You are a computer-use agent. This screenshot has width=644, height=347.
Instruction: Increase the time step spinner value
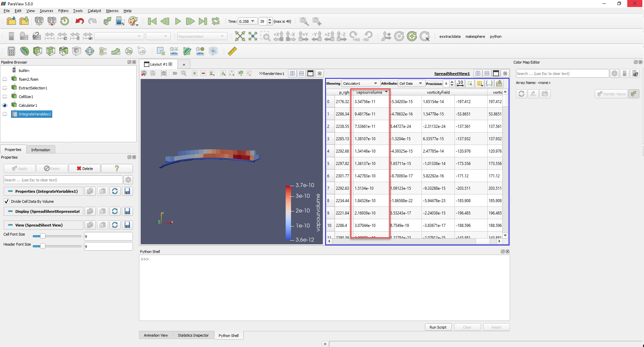pos(270,20)
